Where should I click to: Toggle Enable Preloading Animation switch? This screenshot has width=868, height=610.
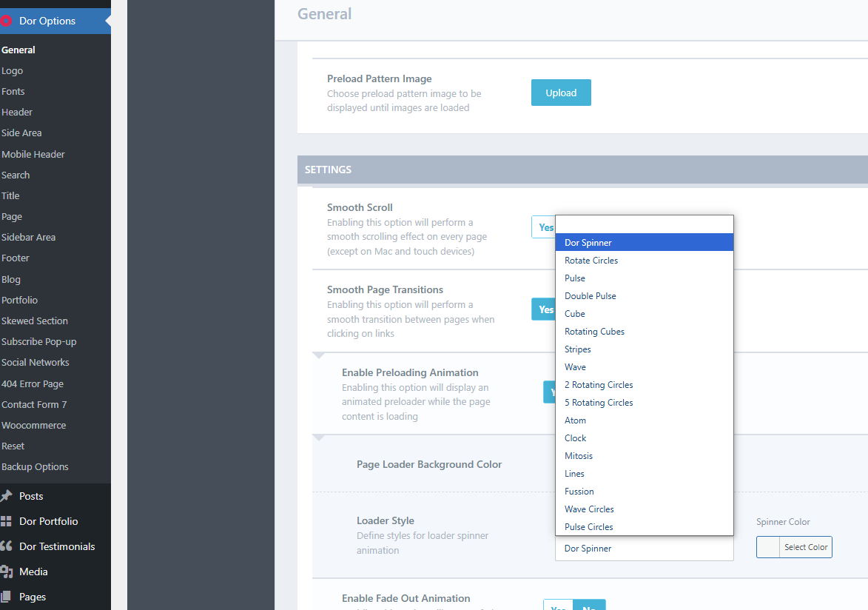click(x=550, y=392)
